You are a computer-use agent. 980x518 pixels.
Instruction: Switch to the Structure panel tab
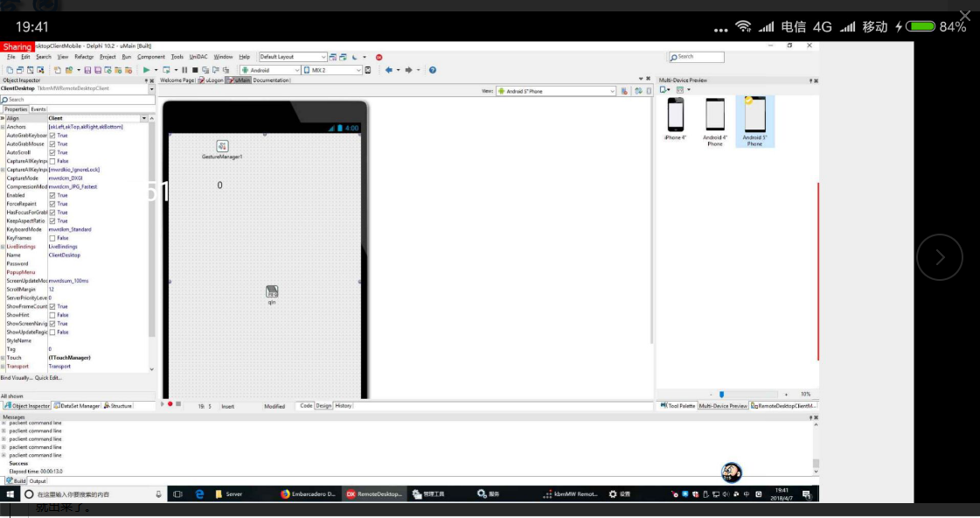117,406
